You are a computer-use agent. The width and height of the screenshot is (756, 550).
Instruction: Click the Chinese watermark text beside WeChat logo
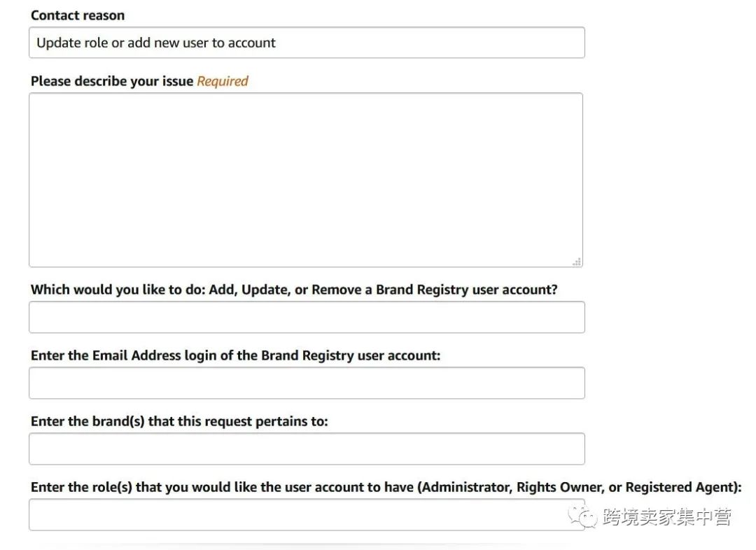pos(666,517)
